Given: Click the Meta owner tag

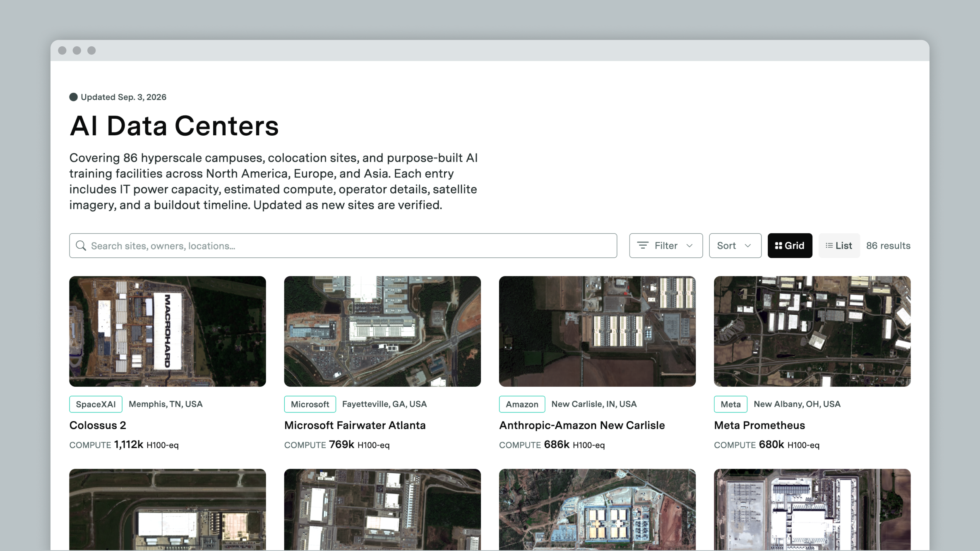Looking at the screenshot, I should 730,404.
